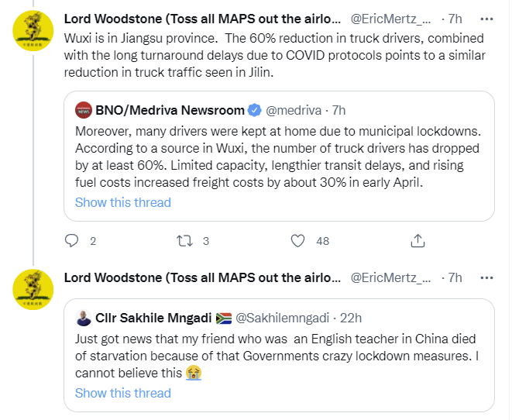The height and width of the screenshot is (420, 512).
Task: Open second Lord Woodstone profile avatar
Action: coord(33,290)
